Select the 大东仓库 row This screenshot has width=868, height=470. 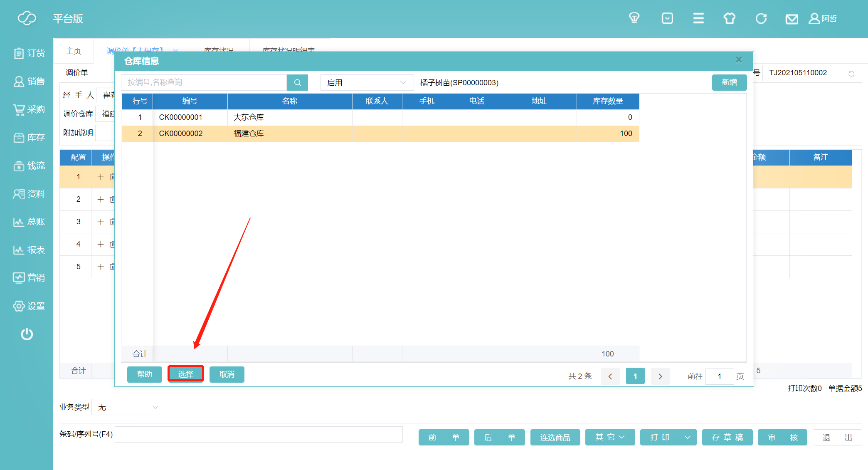point(249,117)
